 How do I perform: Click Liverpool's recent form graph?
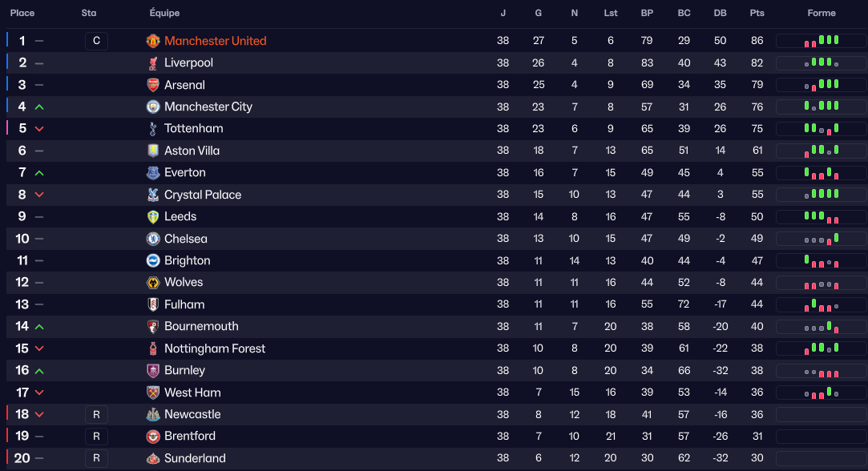821,62
